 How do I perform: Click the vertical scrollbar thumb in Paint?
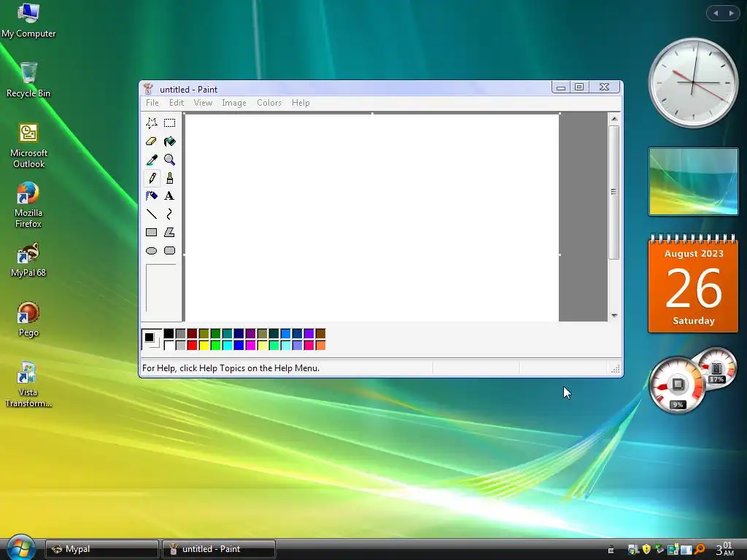[x=614, y=192]
